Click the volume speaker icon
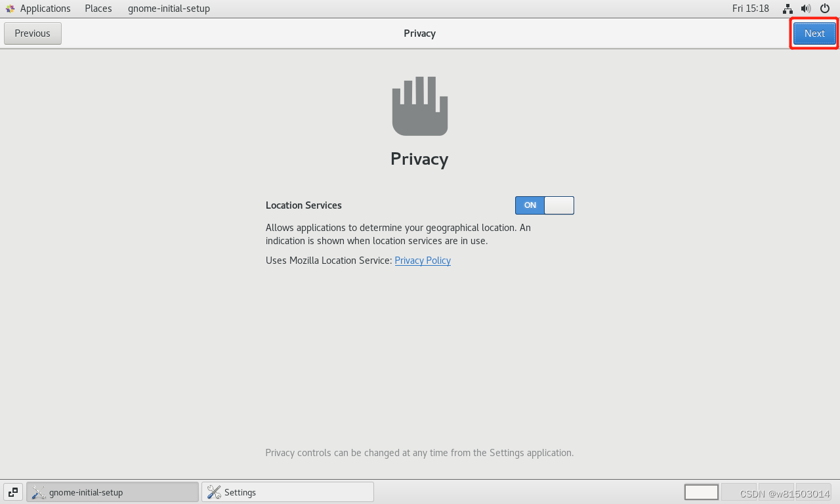Screen dimensions: 840x504 [x=806, y=9]
